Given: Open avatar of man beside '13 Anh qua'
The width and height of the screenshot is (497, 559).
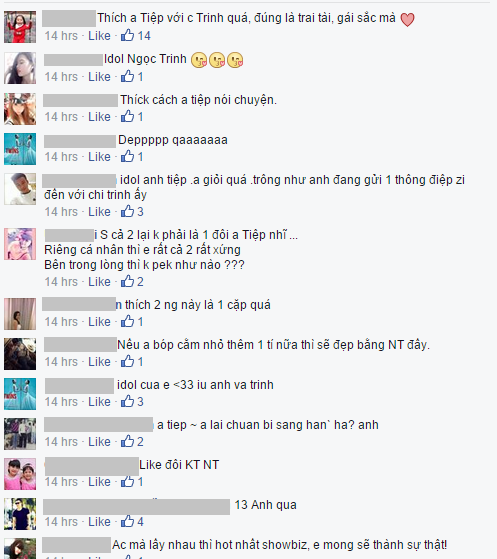Looking at the screenshot, I should (x=20, y=514).
